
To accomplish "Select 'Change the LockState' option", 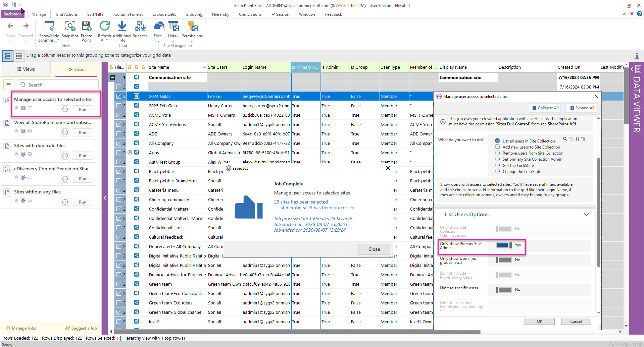I will (497, 171).
